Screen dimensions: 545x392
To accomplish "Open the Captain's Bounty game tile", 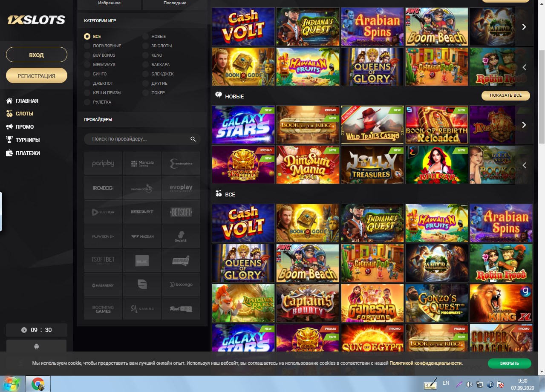I will point(308,303).
